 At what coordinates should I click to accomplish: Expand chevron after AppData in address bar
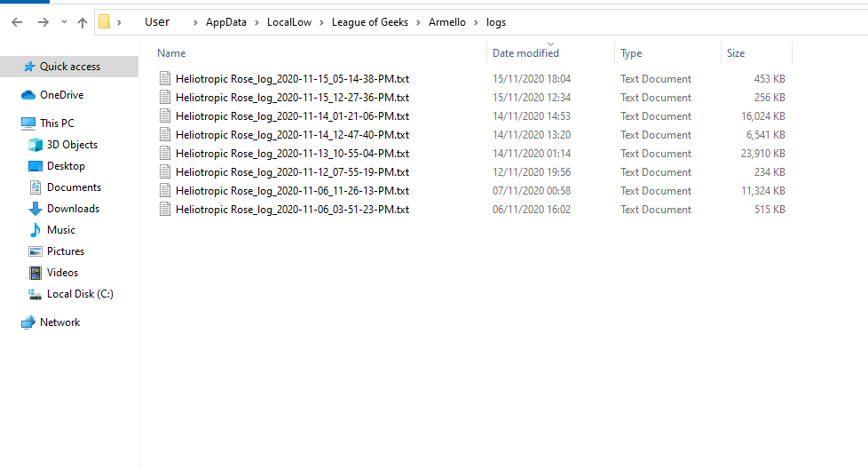(x=258, y=22)
